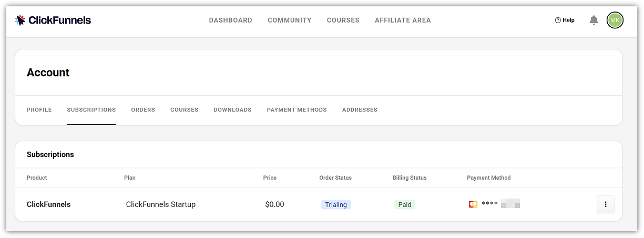Image resolution: width=644 pixels, height=238 pixels.
Task: Click the Mastercard payment card icon
Action: [x=473, y=204]
